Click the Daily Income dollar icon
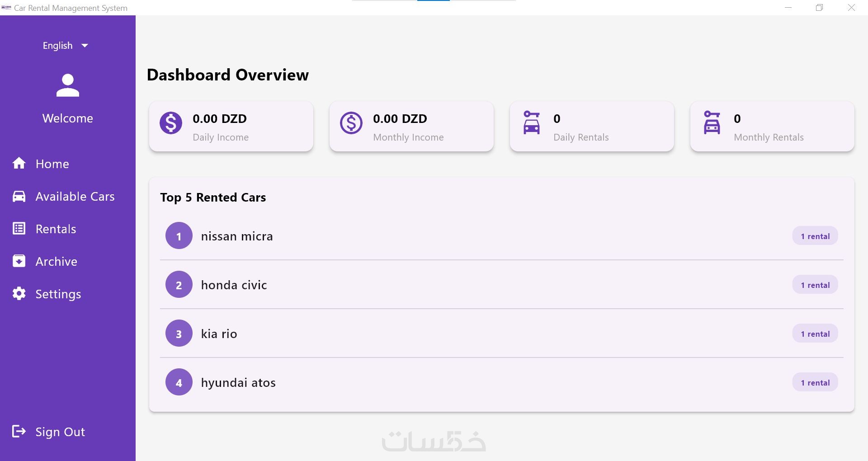868x461 pixels. coord(171,123)
